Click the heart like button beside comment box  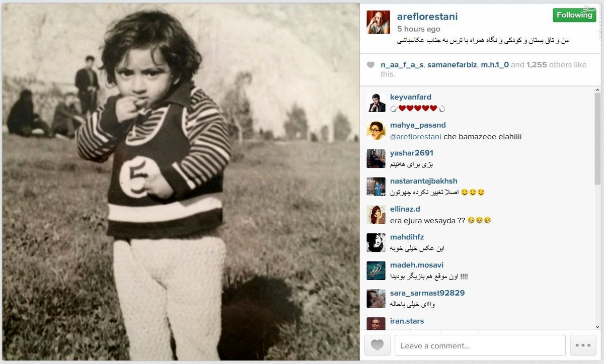tap(377, 345)
